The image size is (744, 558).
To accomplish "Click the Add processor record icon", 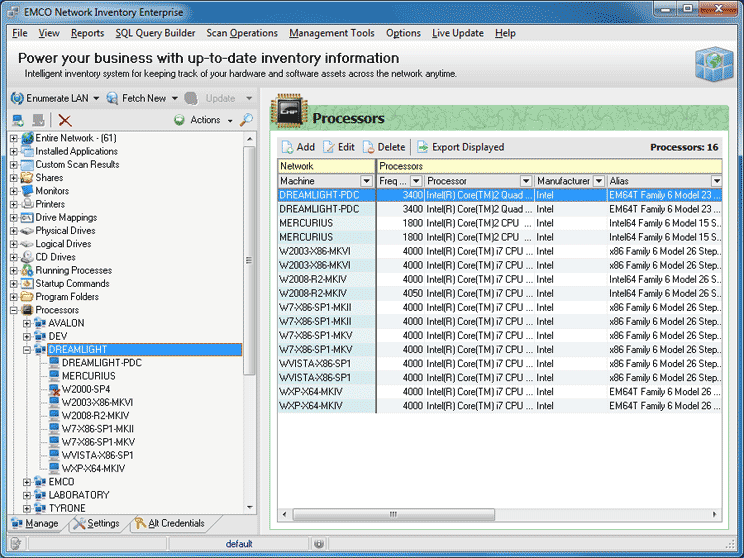I will point(287,147).
